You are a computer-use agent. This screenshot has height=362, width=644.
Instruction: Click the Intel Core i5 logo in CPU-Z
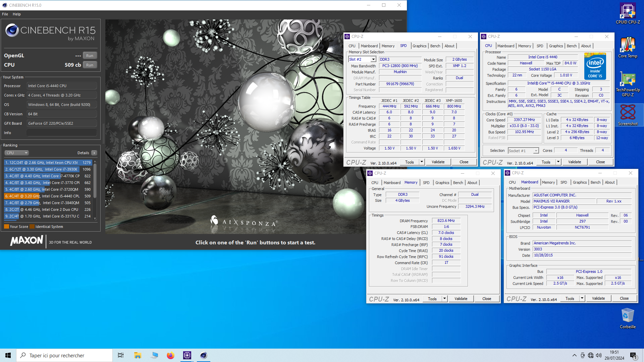(x=595, y=66)
